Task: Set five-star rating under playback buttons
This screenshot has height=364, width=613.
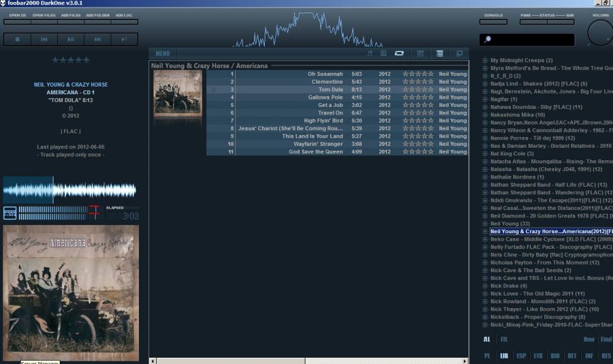Action: click(71, 60)
